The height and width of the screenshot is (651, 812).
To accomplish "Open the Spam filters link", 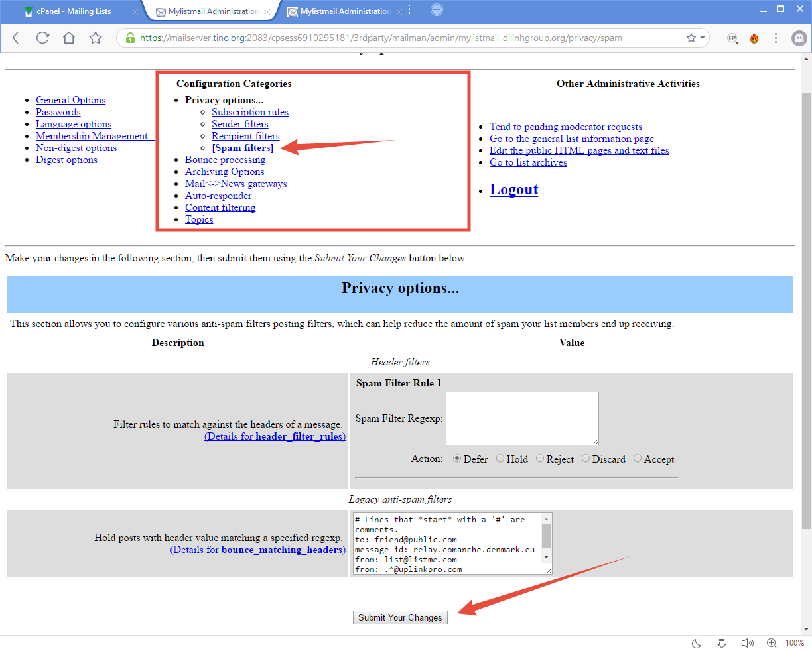I will click(x=243, y=148).
